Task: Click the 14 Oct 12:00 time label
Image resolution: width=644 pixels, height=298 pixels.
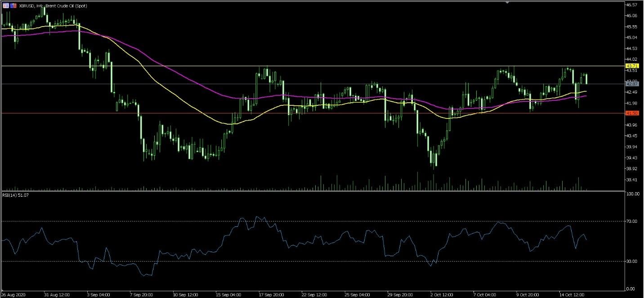Action: tap(571, 294)
